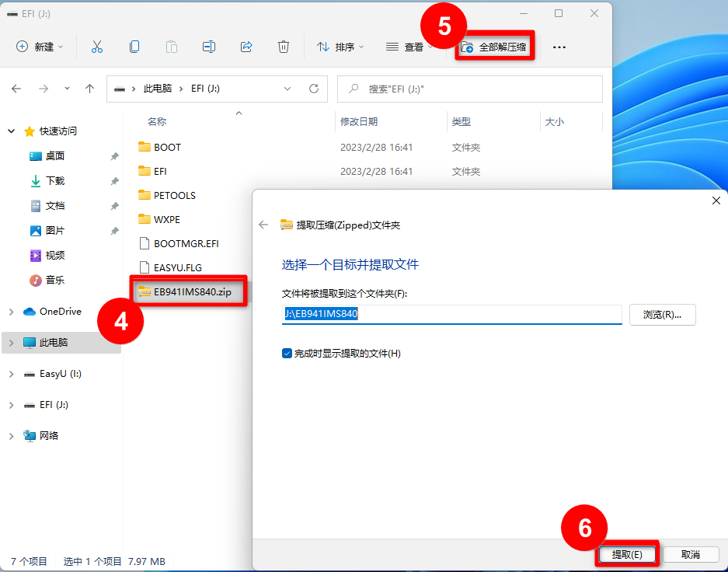The image size is (728, 572).
Task: Select 下载 in quick access sidebar
Action: [x=55, y=180]
